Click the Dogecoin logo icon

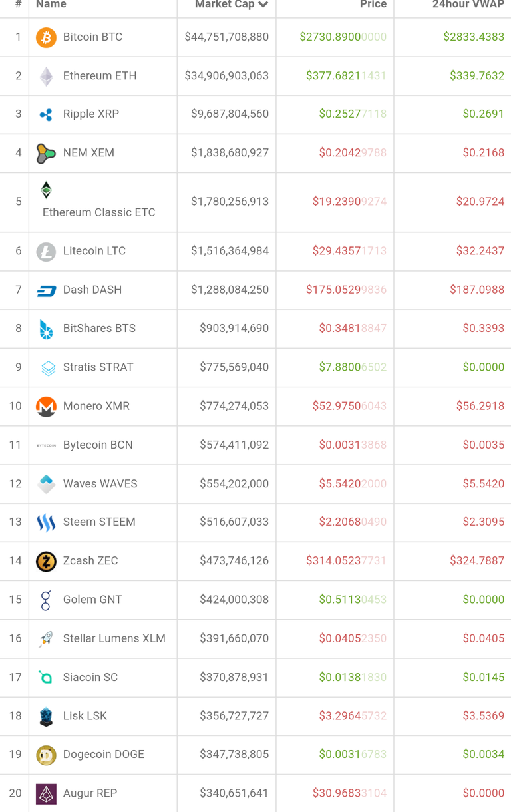[x=46, y=755]
